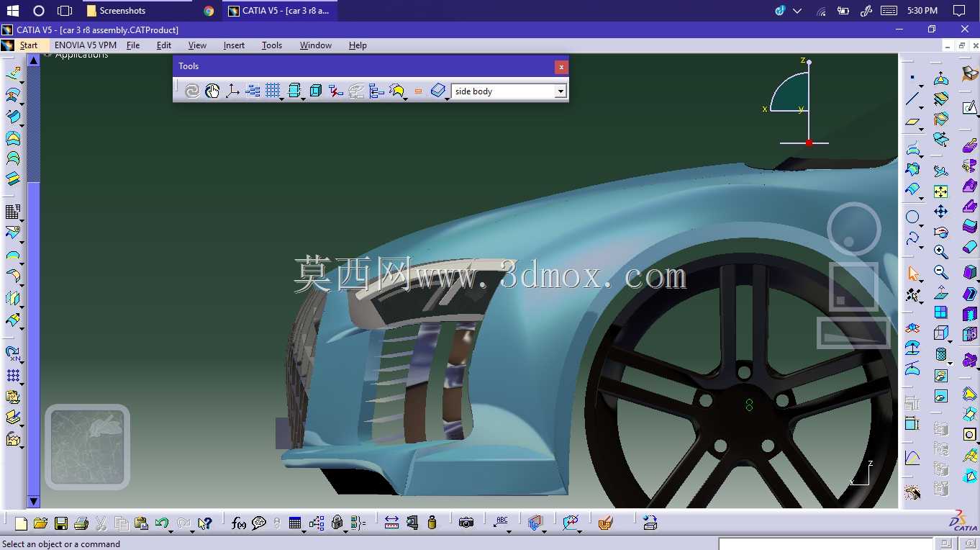The image size is (980, 550).
Task: Click the Axis System icon in Tools
Action: 232,91
